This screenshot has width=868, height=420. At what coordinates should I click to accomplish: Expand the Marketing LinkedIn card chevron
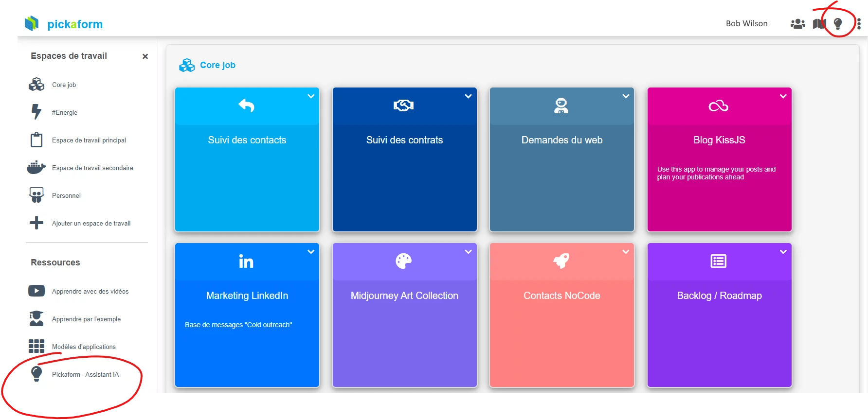[x=311, y=252]
